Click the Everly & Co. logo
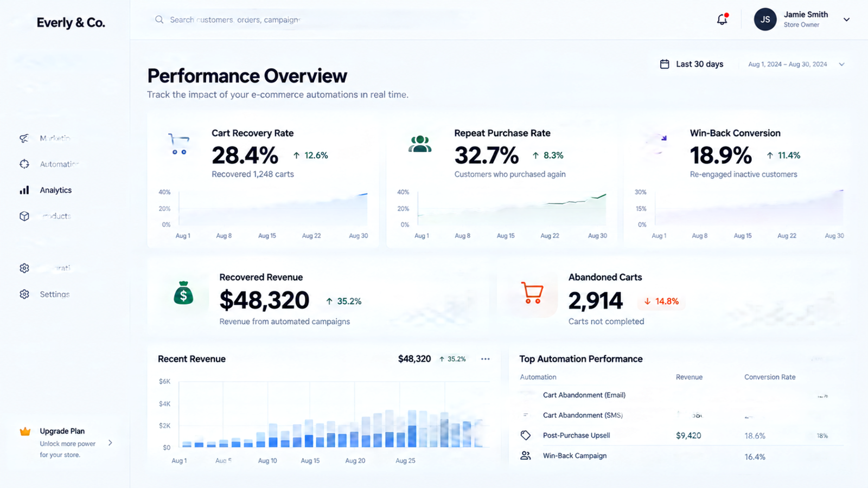 point(71,23)
